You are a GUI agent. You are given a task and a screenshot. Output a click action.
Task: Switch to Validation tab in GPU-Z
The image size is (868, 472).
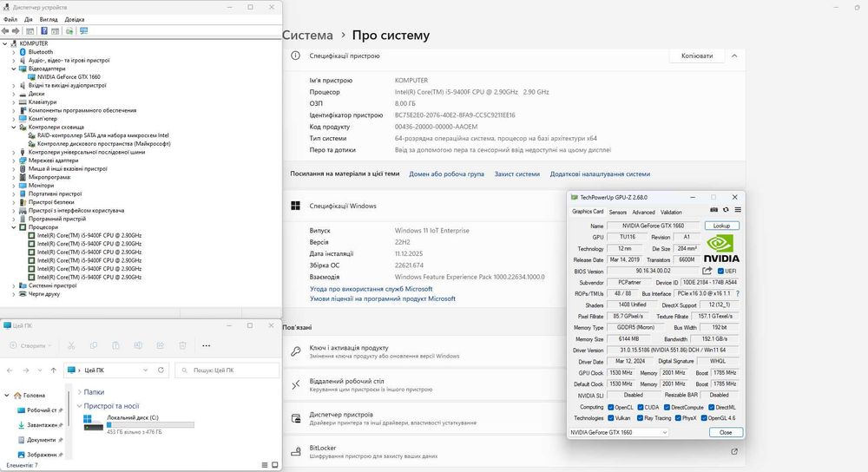(671, 212)
